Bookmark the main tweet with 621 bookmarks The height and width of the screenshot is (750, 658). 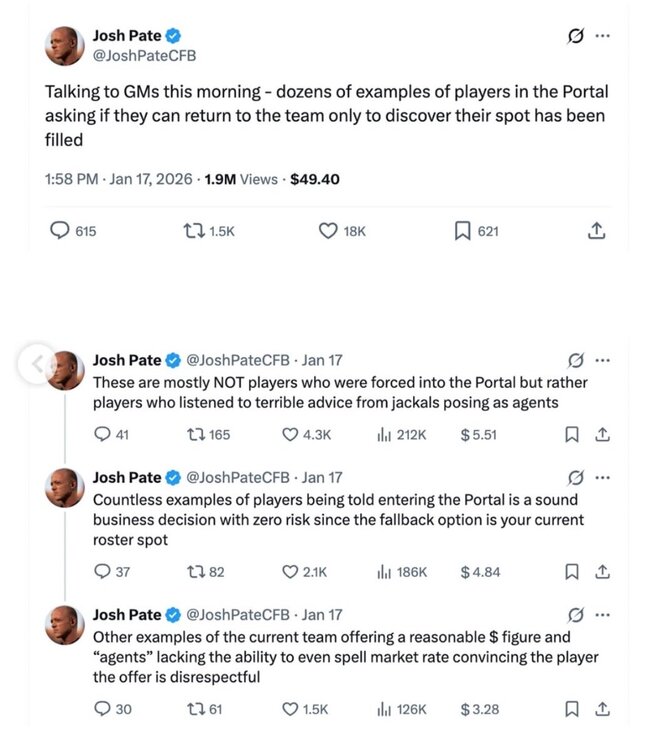tap(462, 231)
